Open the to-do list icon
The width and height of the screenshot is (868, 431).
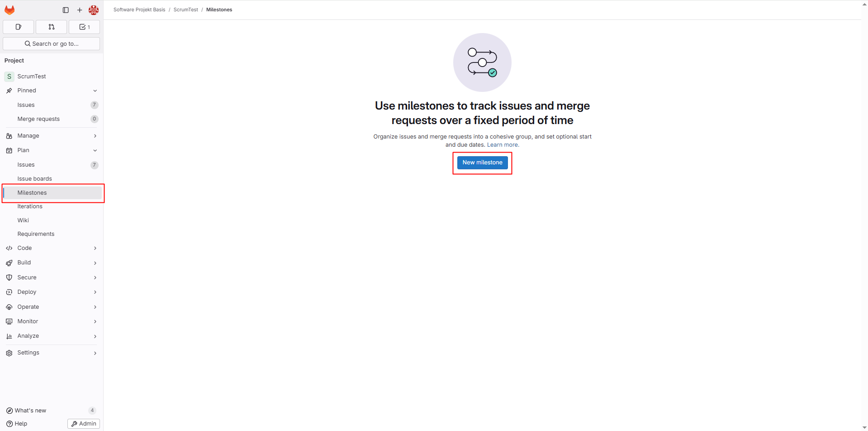point(85,27)
